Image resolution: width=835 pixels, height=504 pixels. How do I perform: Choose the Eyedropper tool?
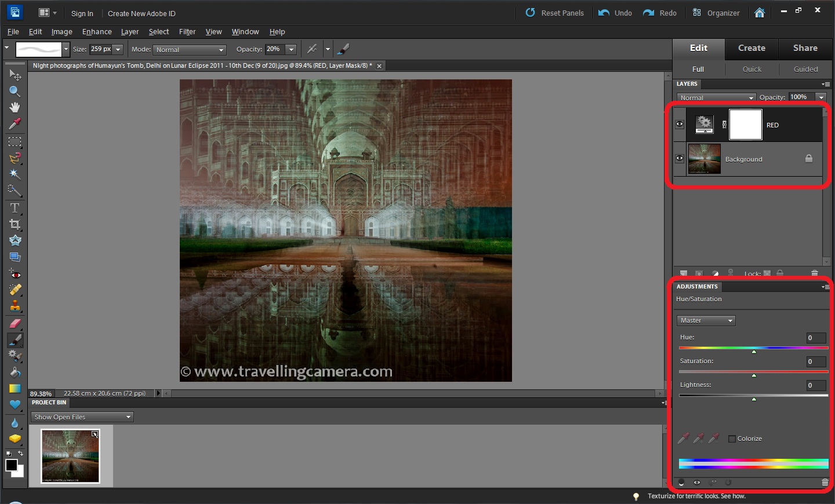pyautogui.click(x=14, y=124)
